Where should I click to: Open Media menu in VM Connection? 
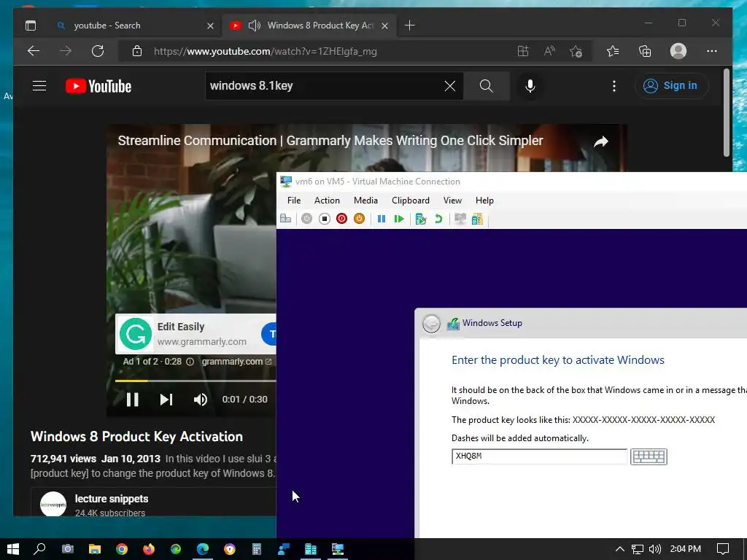pyautogui.click(x=365, y=201)
